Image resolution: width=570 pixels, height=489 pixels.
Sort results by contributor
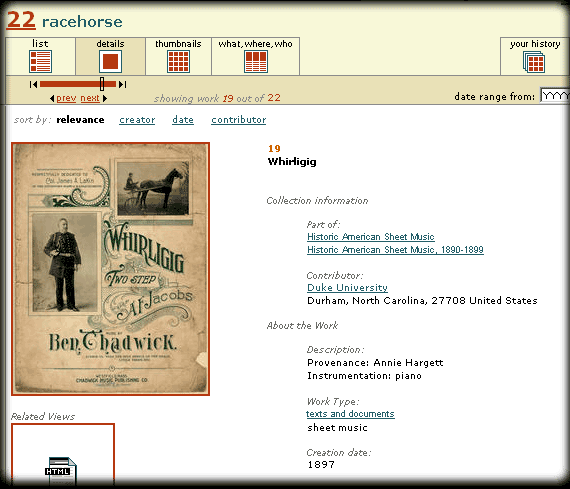[x=238, y=120]
